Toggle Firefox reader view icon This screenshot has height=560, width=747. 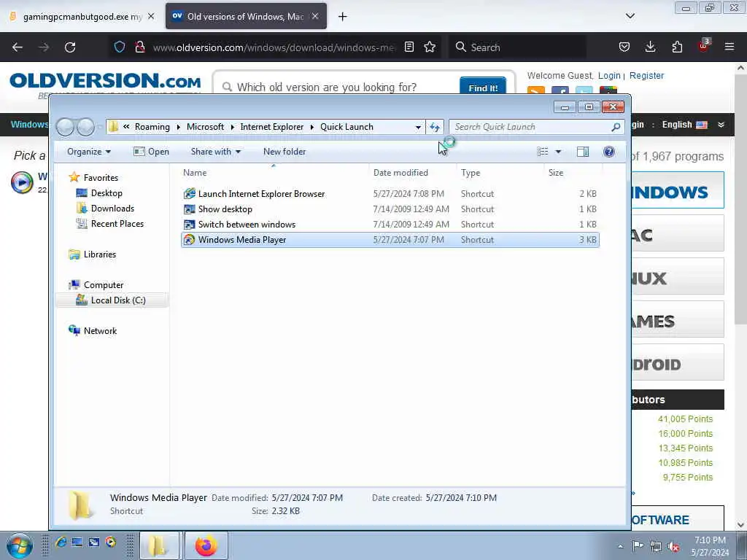[x=409, y=47]
